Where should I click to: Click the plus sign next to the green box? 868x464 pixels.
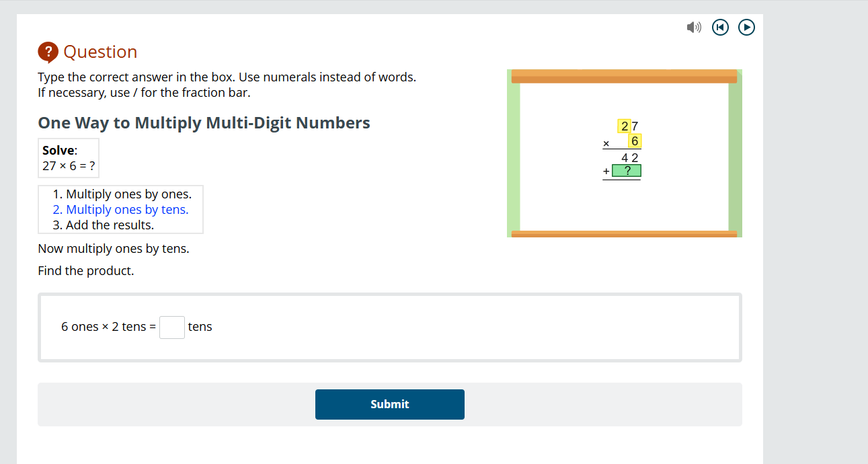[607, 171]
